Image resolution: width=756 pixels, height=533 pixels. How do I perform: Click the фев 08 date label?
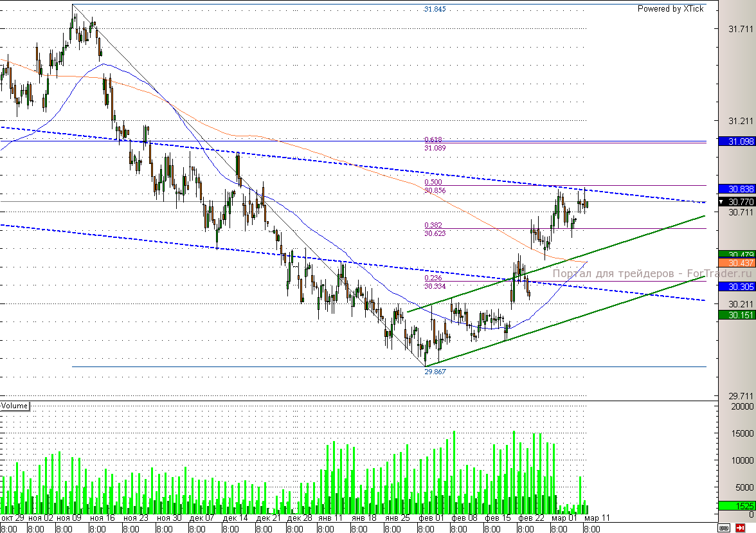(464, 518)
